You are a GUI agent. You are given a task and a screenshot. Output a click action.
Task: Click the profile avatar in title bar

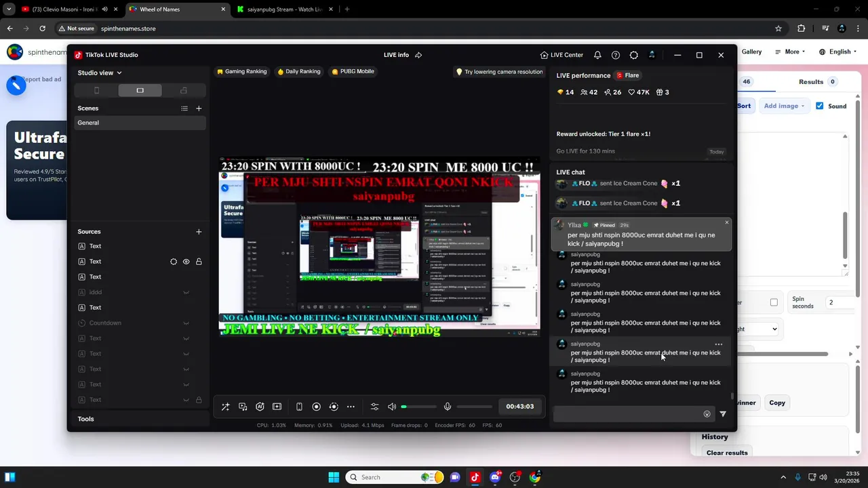652,55
